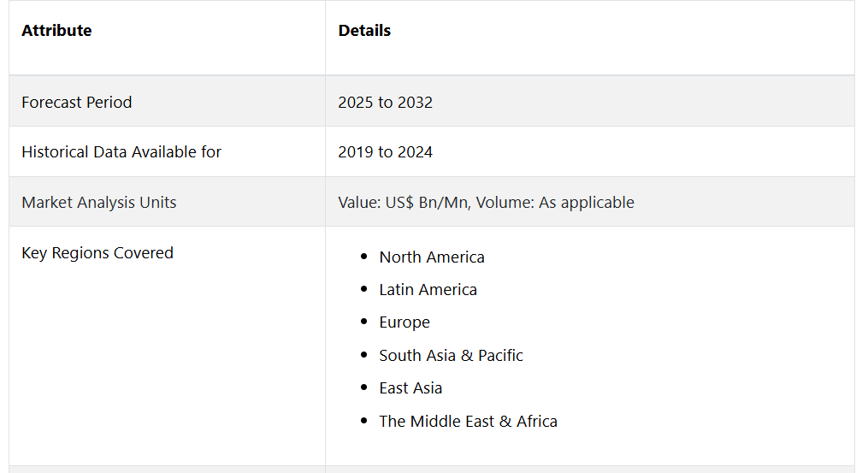The height and width of the screenshot is (473, 868).
Task: Click the bullet point before North America
Action: (x=363, y=257)
